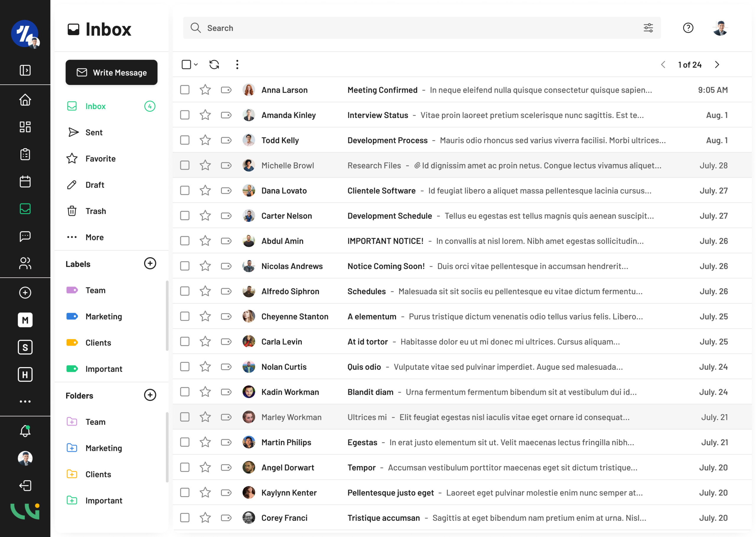Check the Todd Kelly email checkbox

coord(185,140)
